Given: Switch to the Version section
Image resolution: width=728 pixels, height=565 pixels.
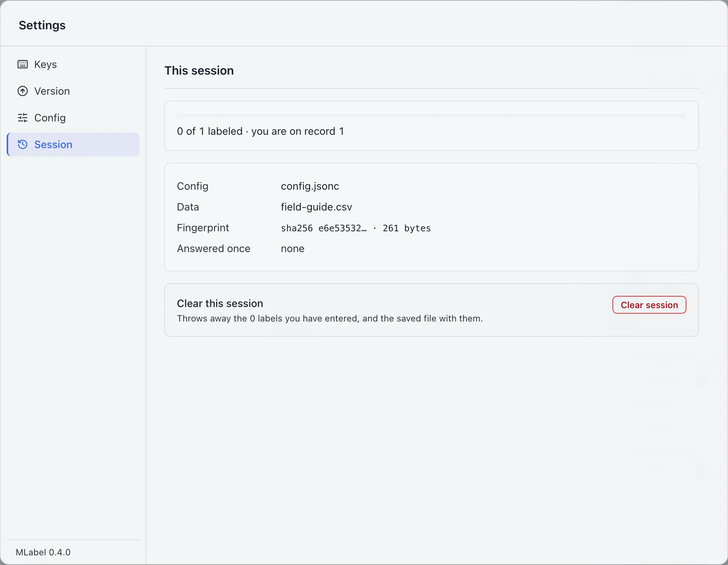Looking at the screenshot, I should tap(74, 91).
